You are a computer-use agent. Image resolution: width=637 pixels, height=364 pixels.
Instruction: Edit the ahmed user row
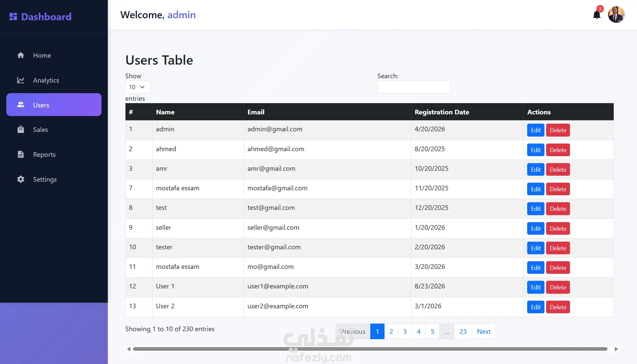536,150
